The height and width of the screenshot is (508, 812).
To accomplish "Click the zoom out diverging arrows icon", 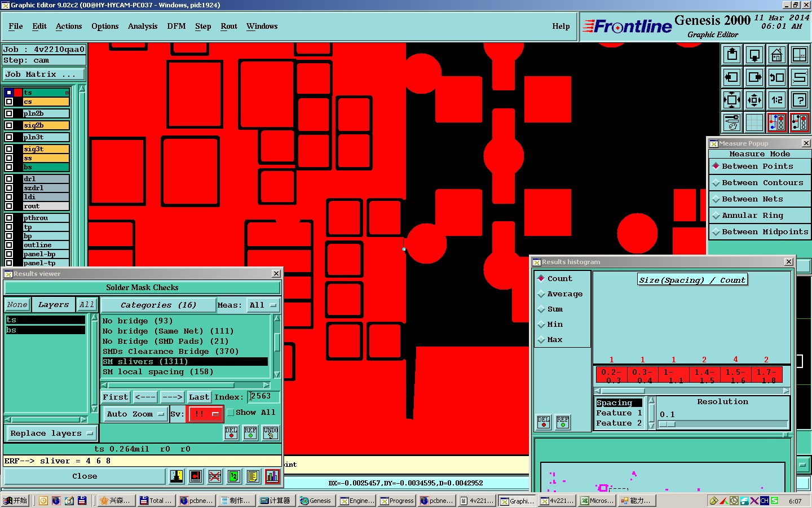I will 754,100.
